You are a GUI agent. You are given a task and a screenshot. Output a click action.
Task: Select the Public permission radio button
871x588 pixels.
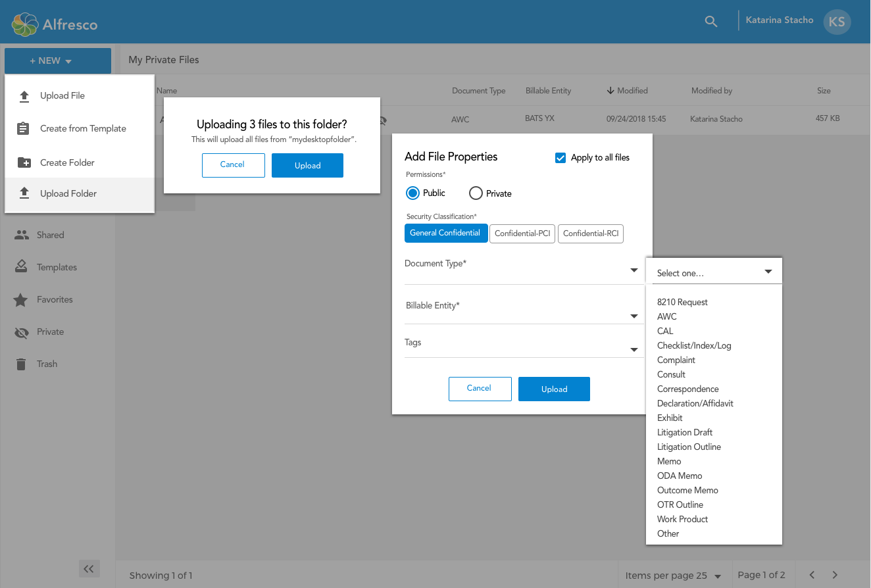[412, 193]
